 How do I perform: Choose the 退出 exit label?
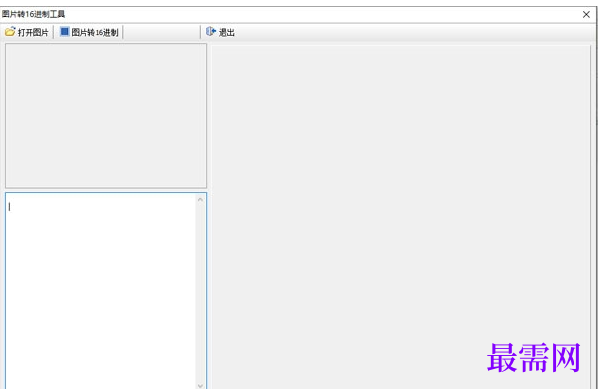coord(227,32)
